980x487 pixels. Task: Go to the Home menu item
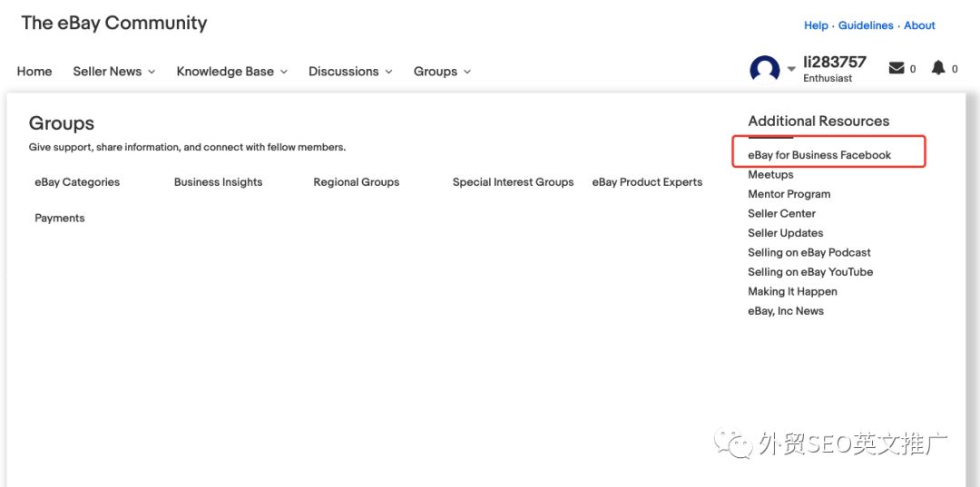tap(34, 71)
